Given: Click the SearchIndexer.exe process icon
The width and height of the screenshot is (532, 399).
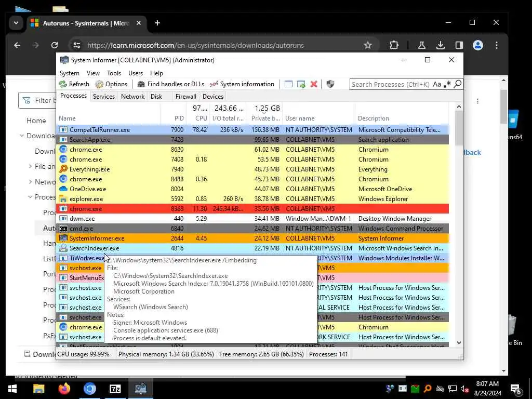Looking at the screenshot, I should pyautogui.click(x=63, y=248).
